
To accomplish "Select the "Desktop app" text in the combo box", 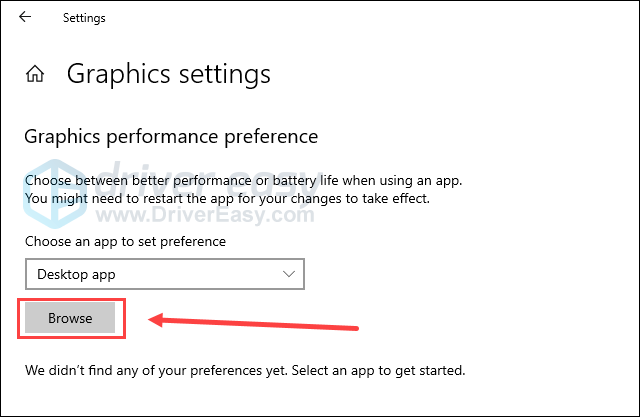I will pyautogui.click(x=76, y=274).
